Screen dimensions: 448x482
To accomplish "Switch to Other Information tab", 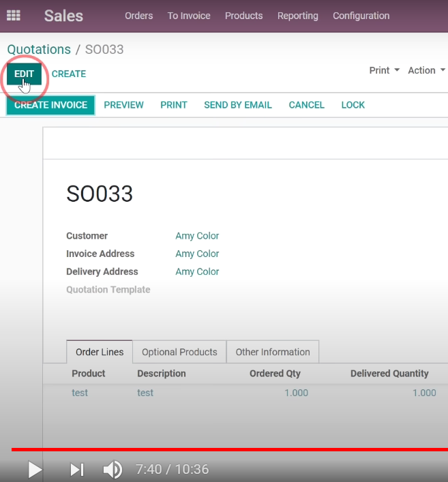I will coord(273,352).
